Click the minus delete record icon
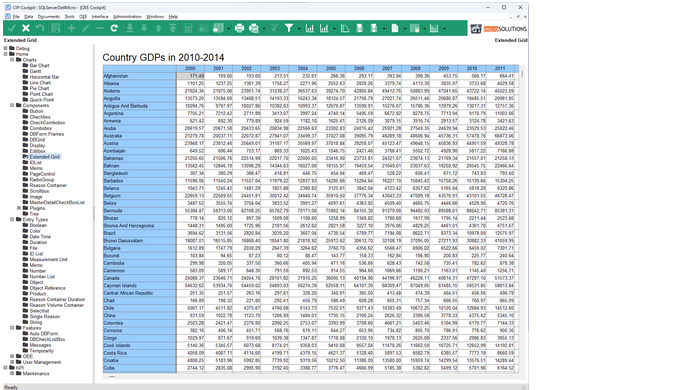This screenshot has width=680, height=390. (x=100, y=28)
